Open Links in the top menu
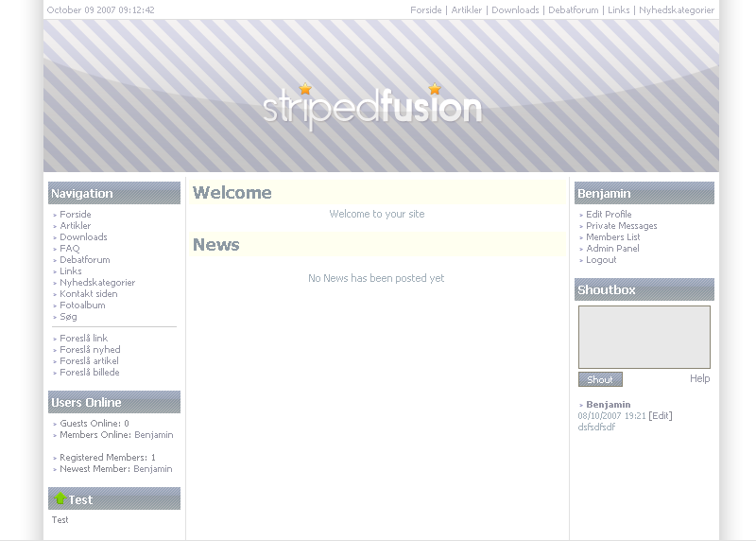This screenshot has width=756, height=541. pos(619,10)
